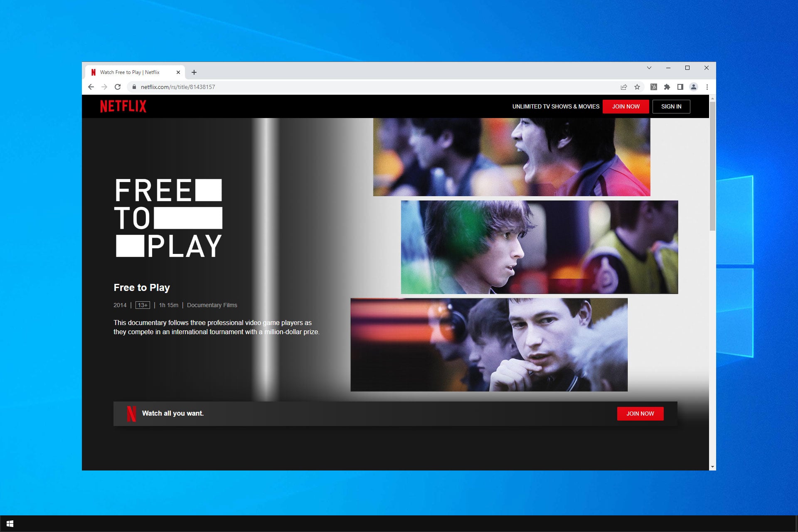This screenshot has width=798, height=532.
Task: Toggle the browser side panel icon
Action: [680, 87]
